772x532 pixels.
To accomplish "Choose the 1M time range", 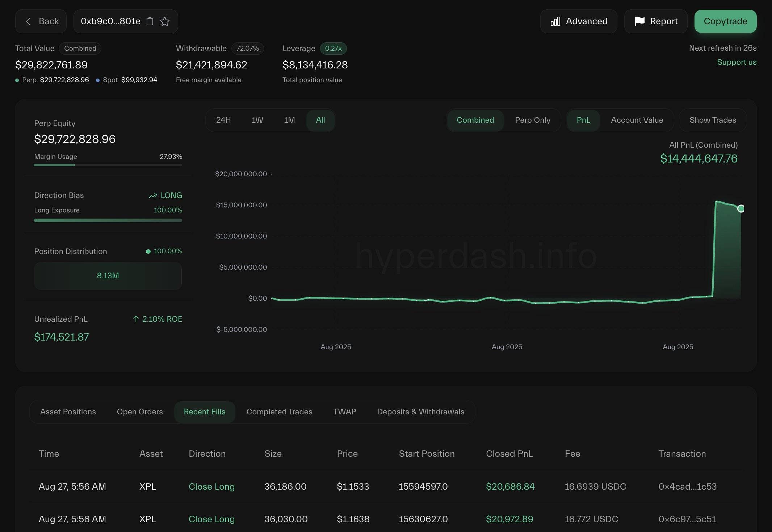I will point(289,120).
